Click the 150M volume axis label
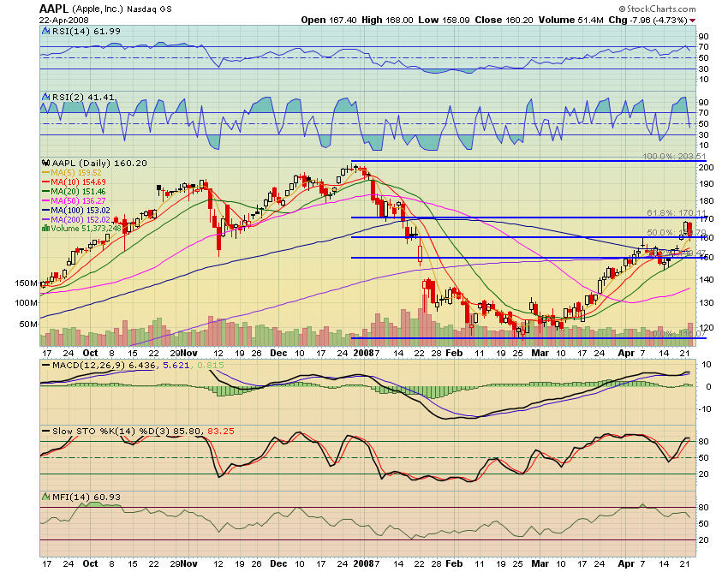This screenshot has height=572, width=728. (26, 283)
